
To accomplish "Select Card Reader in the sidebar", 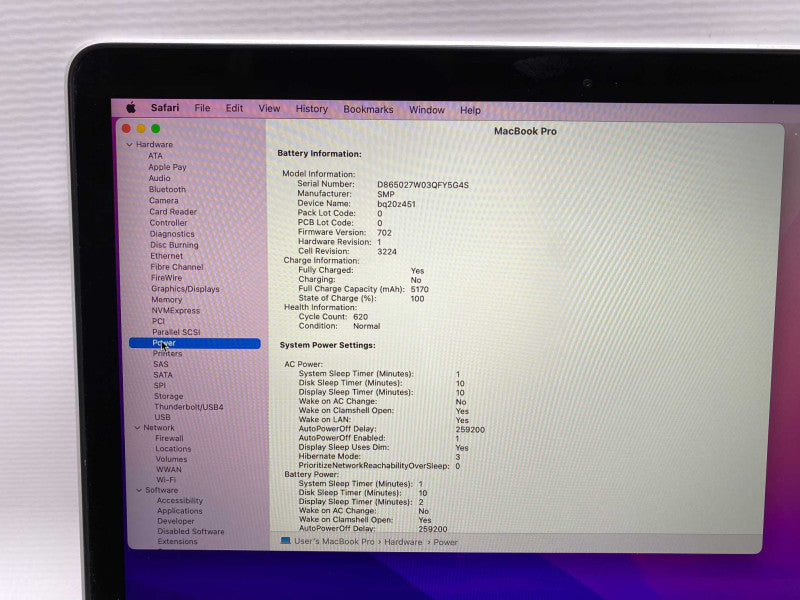I will coord(173,212).
